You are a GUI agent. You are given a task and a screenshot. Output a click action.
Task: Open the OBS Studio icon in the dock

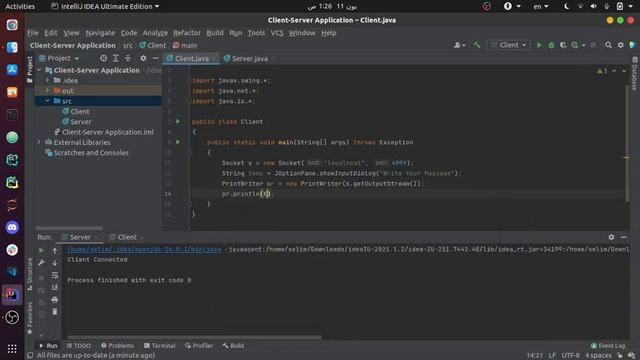tap(12, 317)
